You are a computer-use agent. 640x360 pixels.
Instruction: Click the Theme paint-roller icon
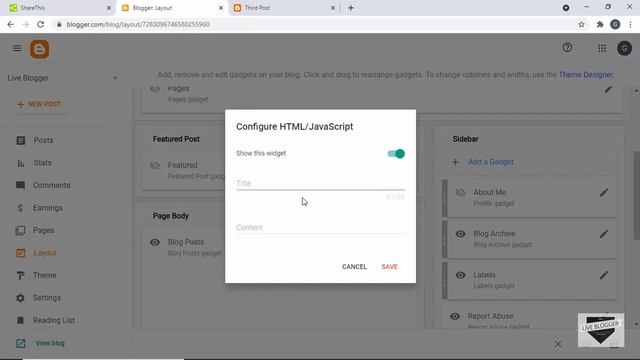[x=20, y=276]
